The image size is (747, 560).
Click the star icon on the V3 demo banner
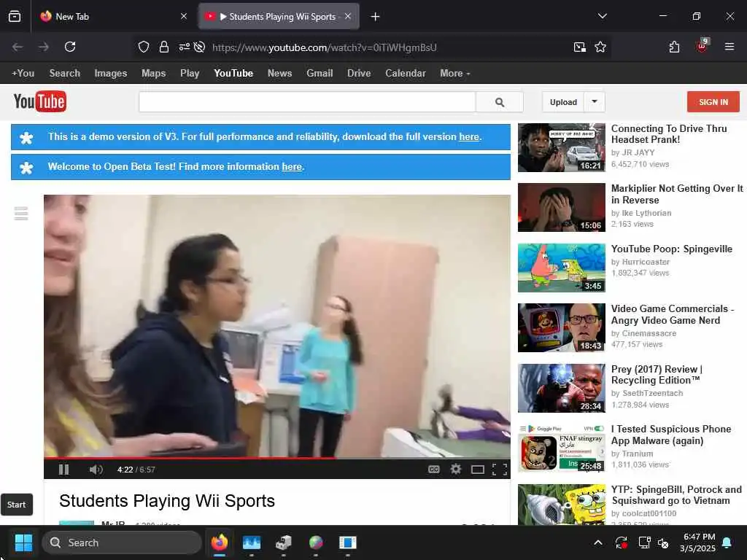pos(27,138)
